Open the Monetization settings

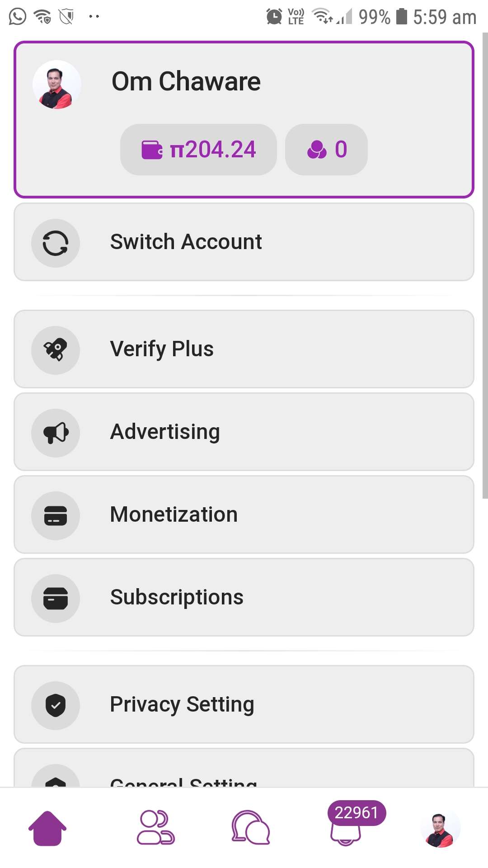click(244, 514)
